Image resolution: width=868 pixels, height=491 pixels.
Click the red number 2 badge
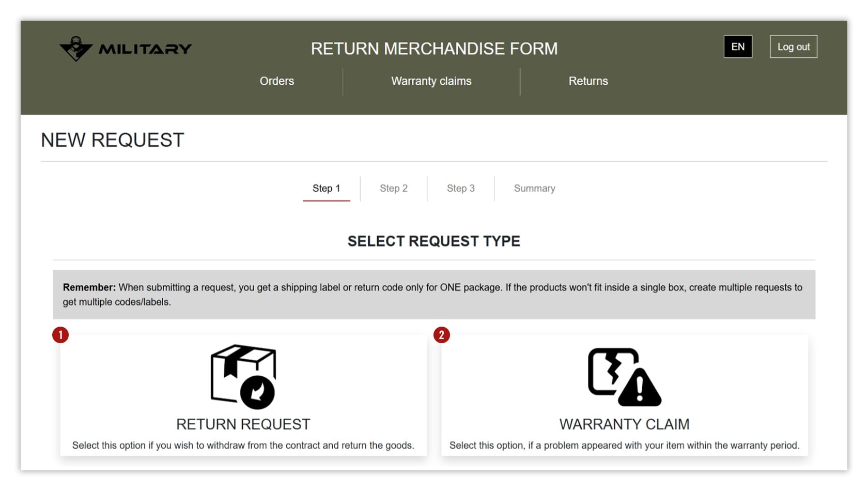click(x=442, y=335)
